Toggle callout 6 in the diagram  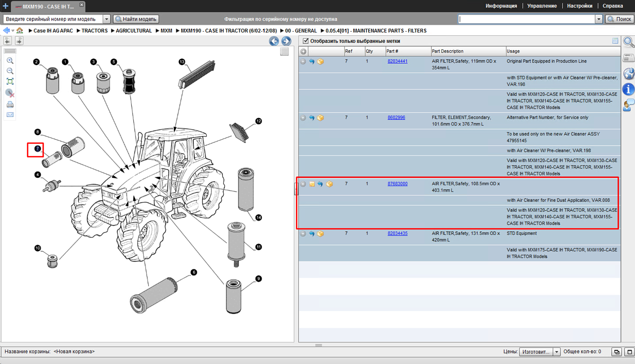pos(194,272)
